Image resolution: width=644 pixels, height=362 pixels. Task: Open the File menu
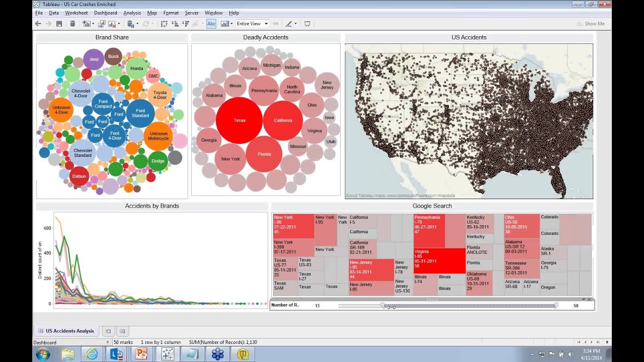(39, 13)
